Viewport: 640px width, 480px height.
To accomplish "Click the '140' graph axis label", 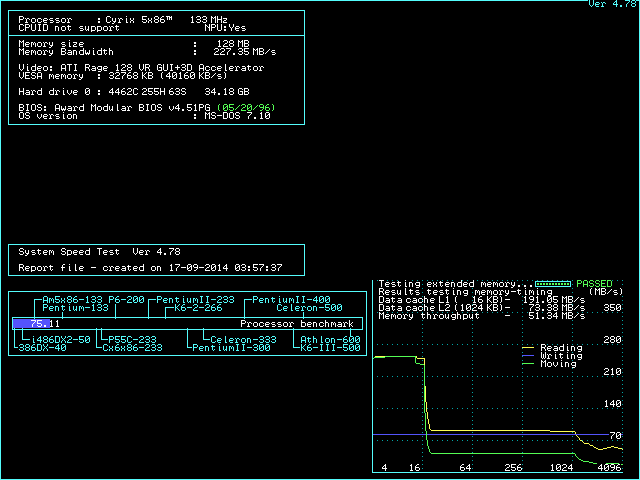I will (x=612, y=404).
